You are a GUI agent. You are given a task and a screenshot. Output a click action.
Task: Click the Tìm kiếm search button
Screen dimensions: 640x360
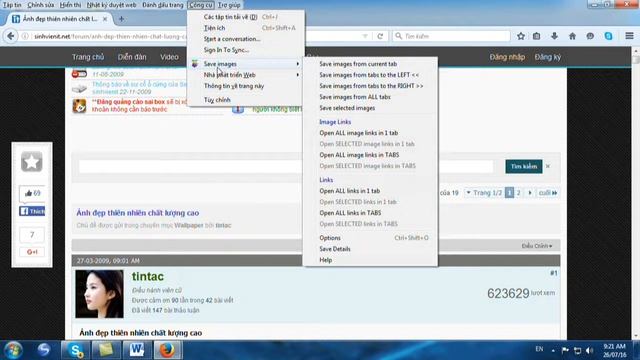pyautogui.click(x=524, y=166)
